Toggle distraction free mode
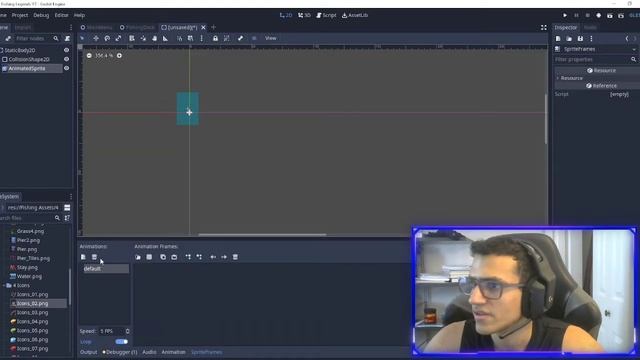The width and height of the screenshot is (640, 360). (544, 27)
